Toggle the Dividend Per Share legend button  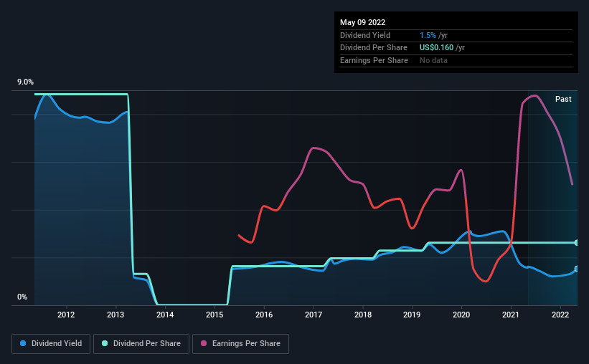[x=141, y=343]
